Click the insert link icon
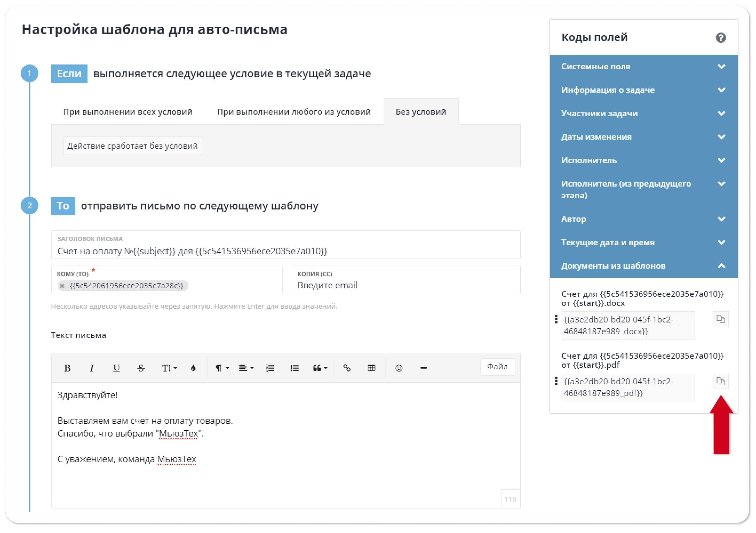 click(347, 368)
